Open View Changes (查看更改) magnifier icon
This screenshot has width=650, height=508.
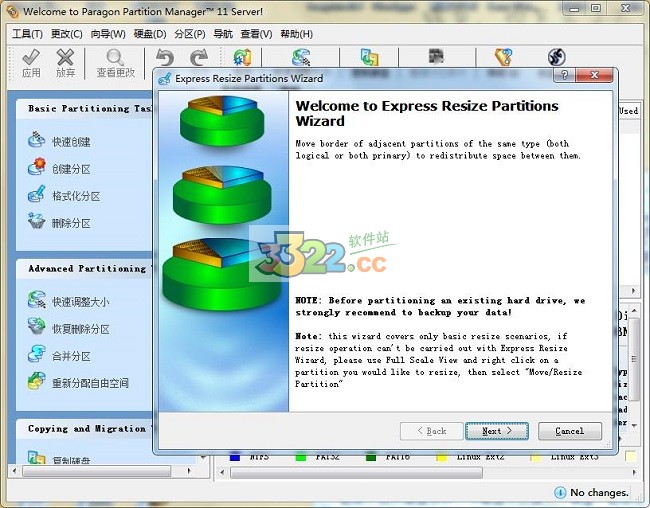point(115,57)
